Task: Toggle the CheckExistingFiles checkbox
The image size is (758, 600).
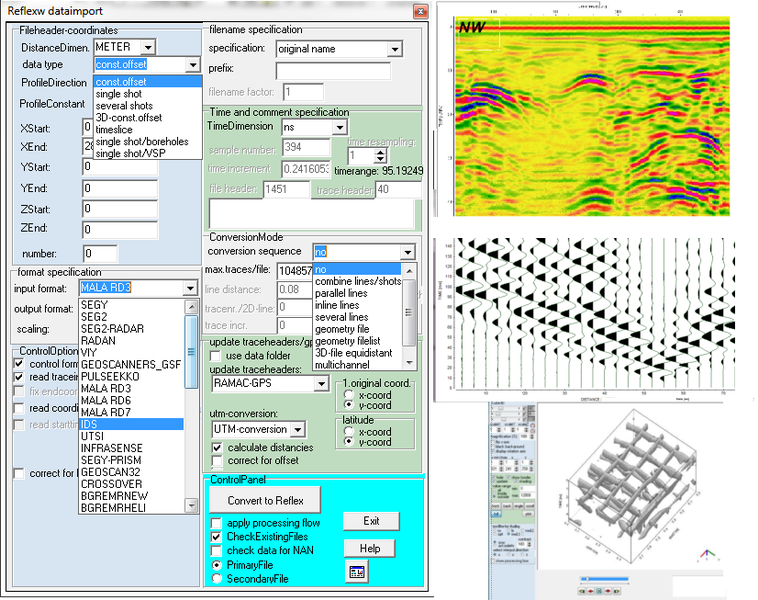Action: coord(217,537)
